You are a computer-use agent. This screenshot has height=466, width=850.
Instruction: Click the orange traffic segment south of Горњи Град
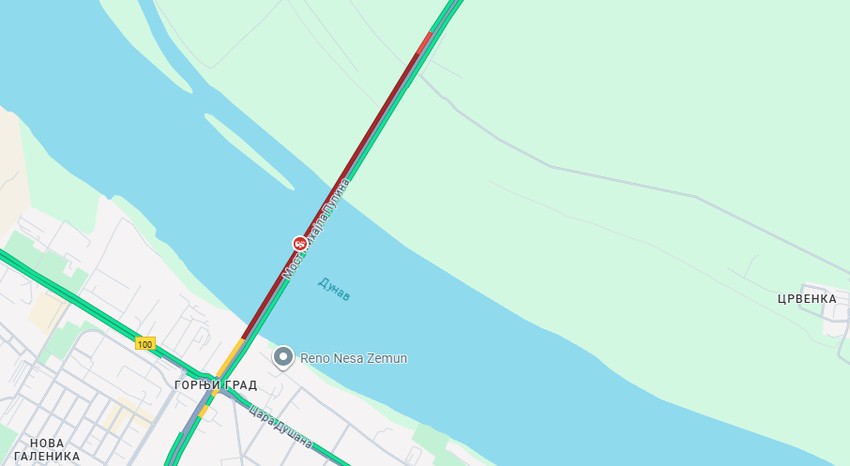point(204,411)
